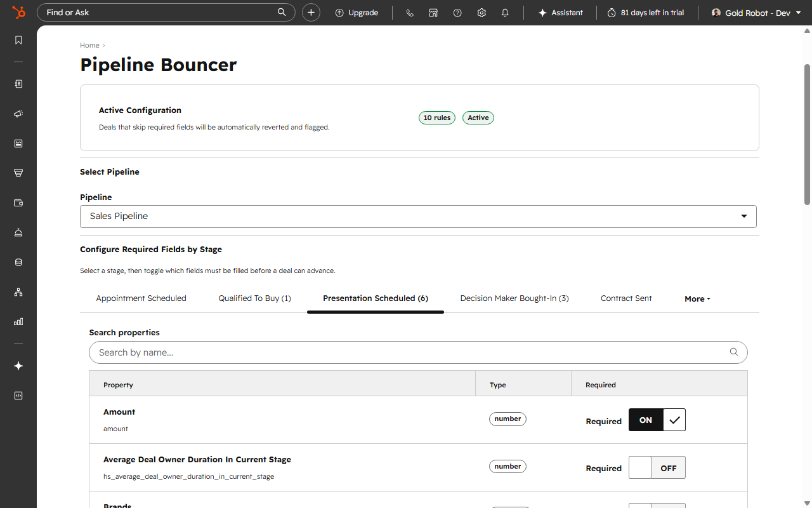Open the help question mark icon
812x508 pixels.
pos(457,13)
